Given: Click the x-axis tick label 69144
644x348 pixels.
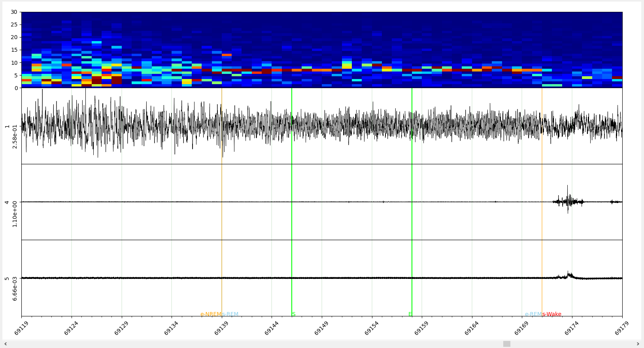Looking at the screenshot, I should [272, 328].
